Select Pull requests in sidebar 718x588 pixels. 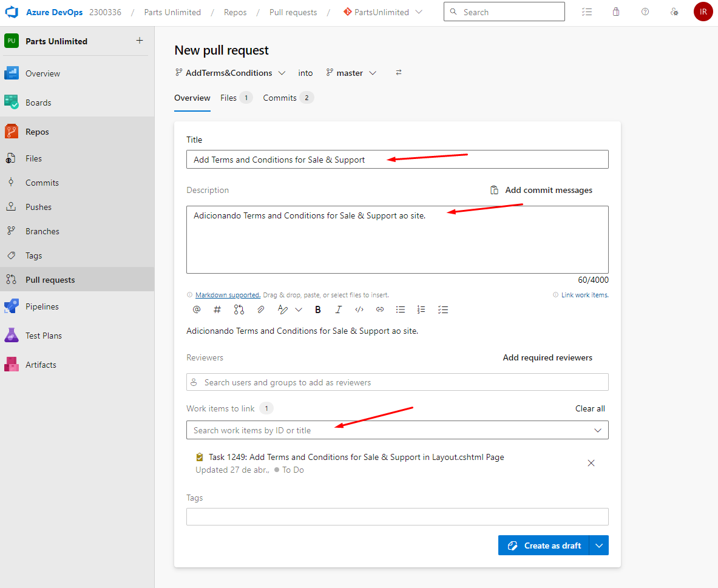[50, 280]
